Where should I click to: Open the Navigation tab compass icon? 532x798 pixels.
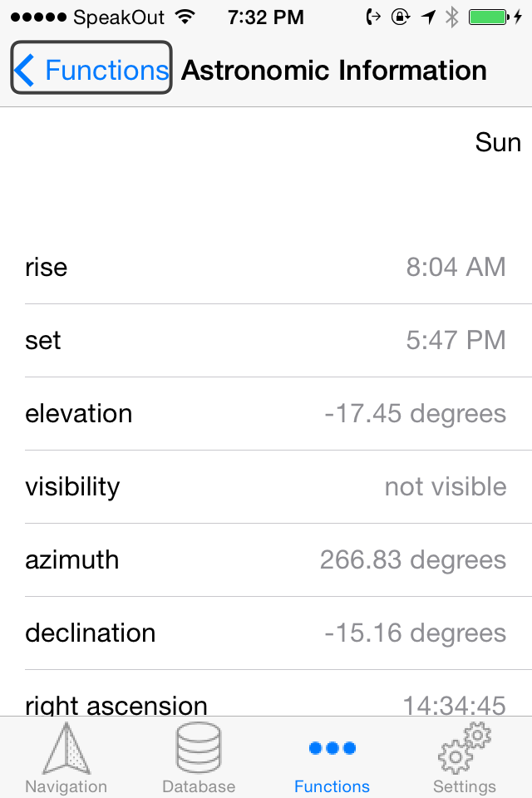pyautogui.click(x=66, y=746)
